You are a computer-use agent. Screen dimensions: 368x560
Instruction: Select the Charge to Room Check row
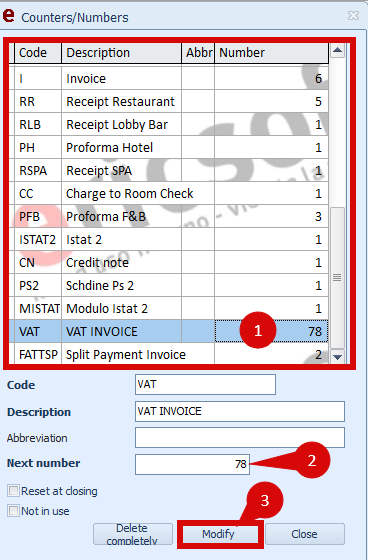tap(168, 193)
